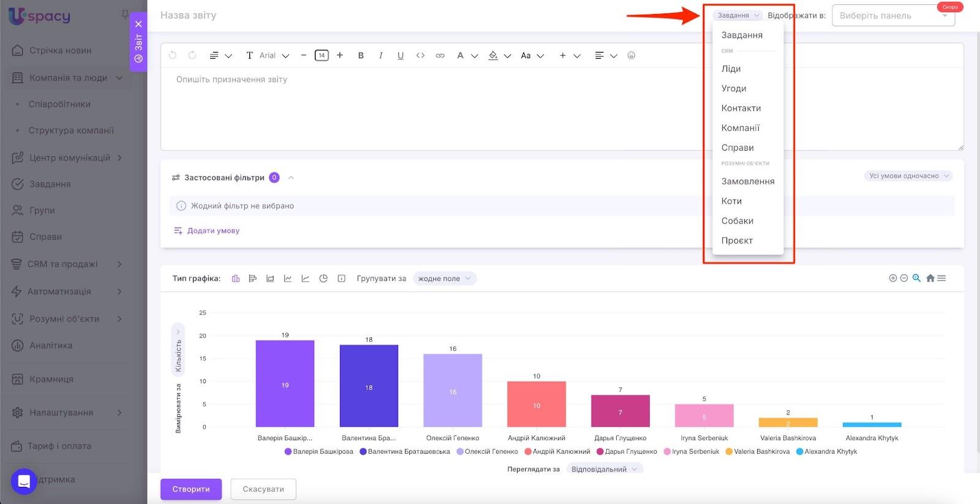This screenshot has width=980, height=504.
Task: Select the pie chart type icon
Action: [x=323, y=279]
